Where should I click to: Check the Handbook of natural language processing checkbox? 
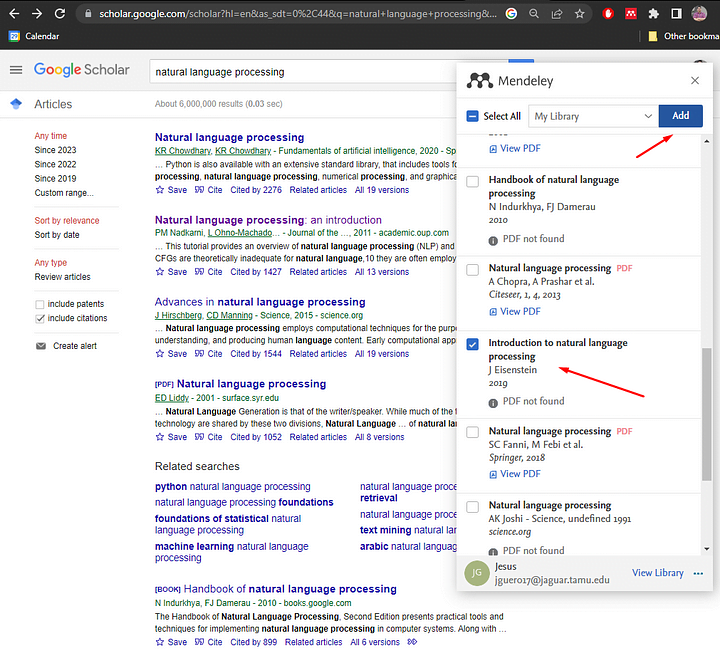473,181
